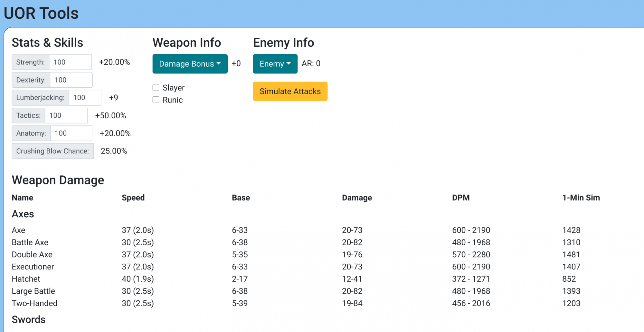
Task: Select the Executioner row name
Action: click(x=33, y=267)
